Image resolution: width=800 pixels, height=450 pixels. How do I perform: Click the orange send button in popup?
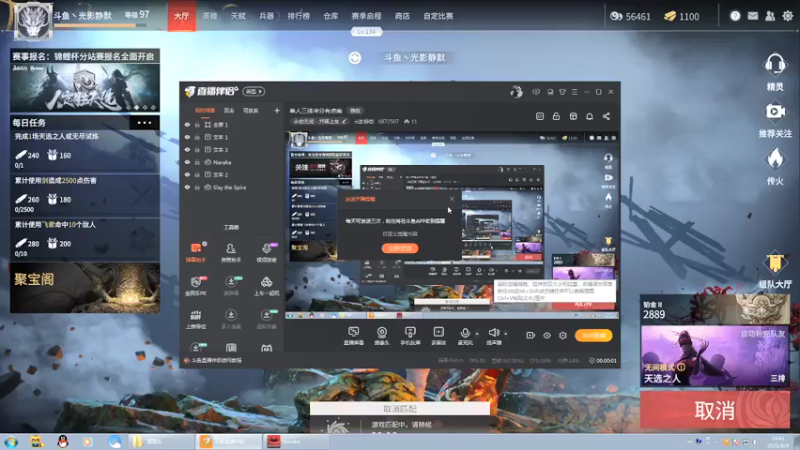(x=400, y=248)
